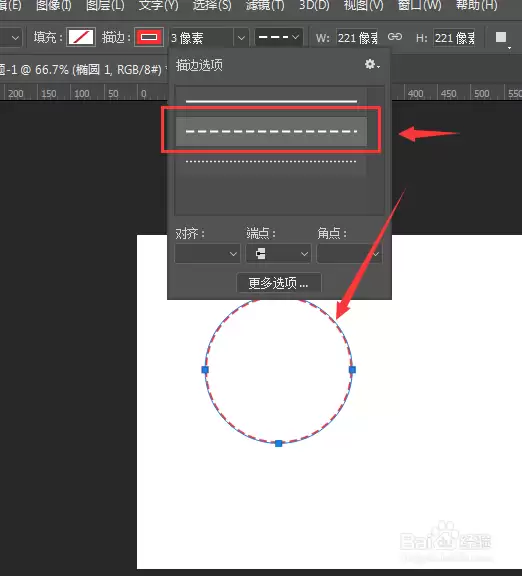Open the 视图(V) menu

[x=363, y=5]
